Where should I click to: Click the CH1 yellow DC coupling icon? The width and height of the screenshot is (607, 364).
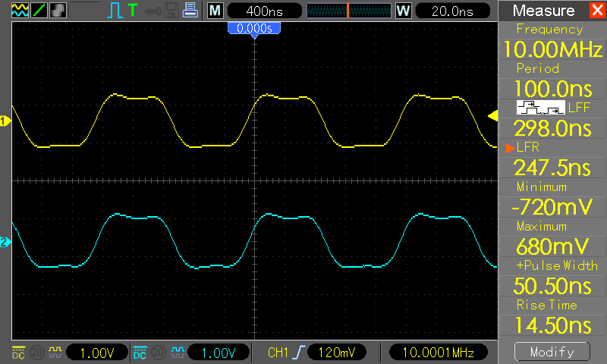pos(18,353)
